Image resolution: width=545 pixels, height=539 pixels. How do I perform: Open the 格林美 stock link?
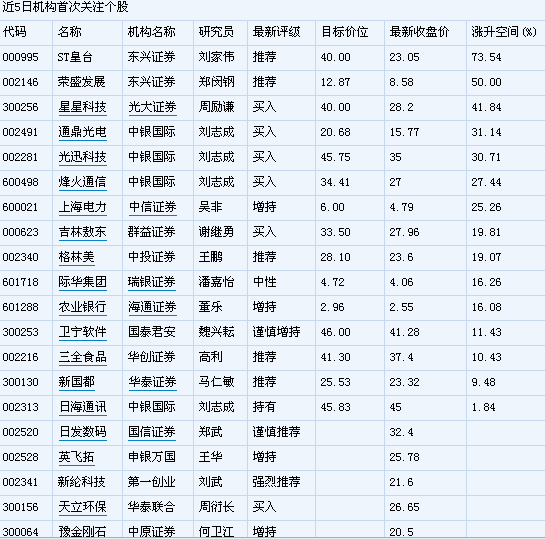77,257
